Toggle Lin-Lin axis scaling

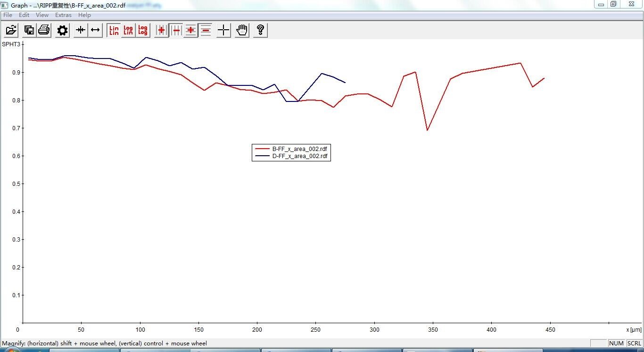point(114,31)
